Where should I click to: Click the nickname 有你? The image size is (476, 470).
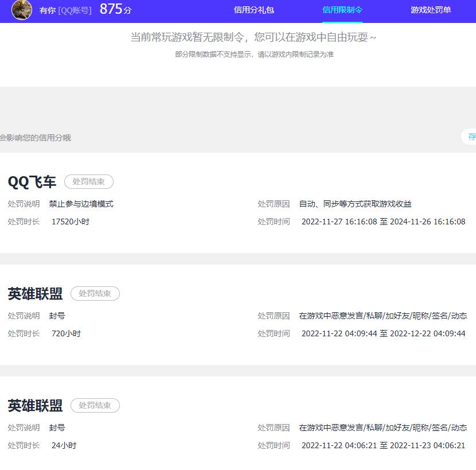[46, 10]
